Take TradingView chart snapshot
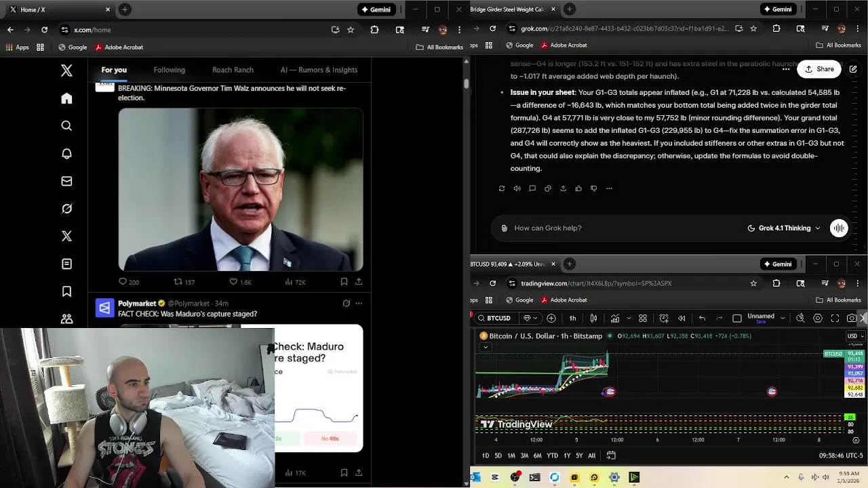The width and height of the screenshot is (868, 488). coord(852,319)
